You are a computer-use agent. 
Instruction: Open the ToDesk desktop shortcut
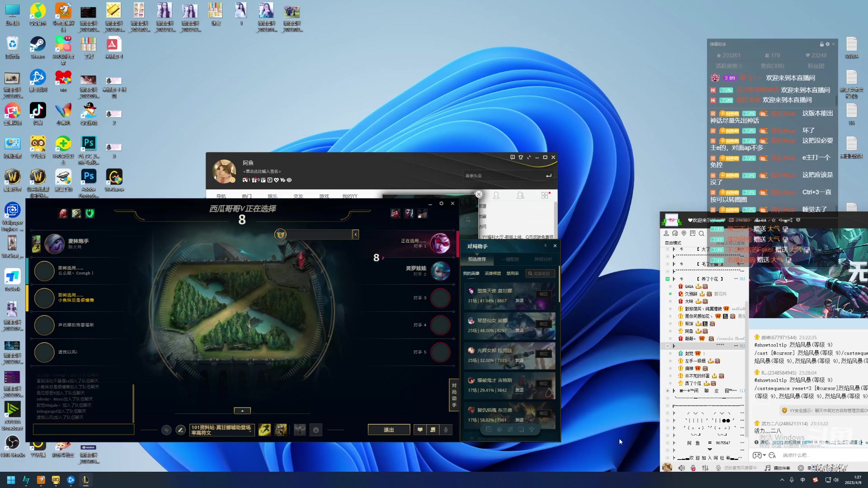[12, 280]
